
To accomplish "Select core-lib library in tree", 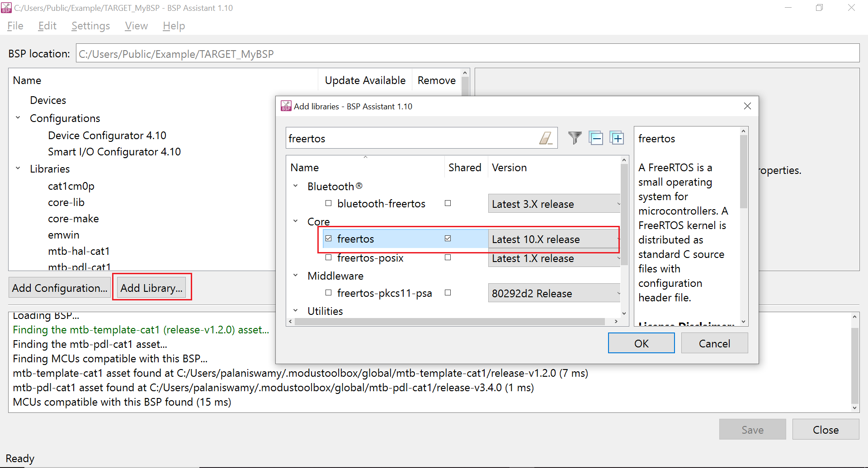I will pyautogui.click(x=66, y=202).
